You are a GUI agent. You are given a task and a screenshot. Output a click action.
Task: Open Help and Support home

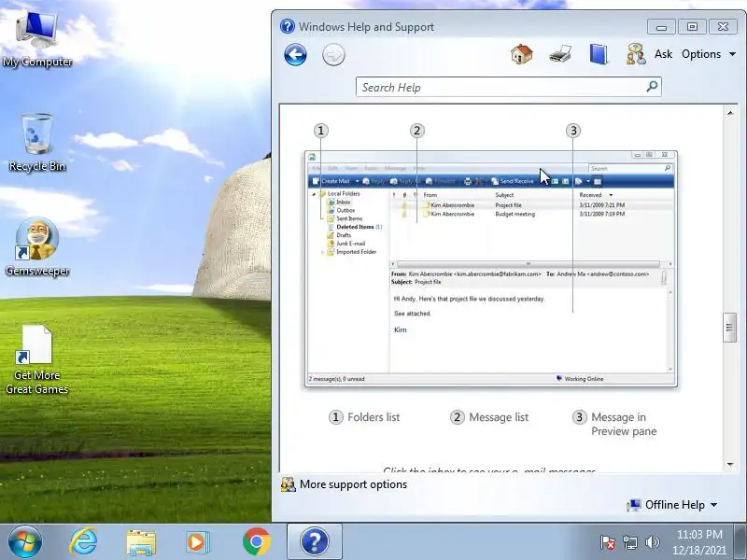(522, 54)
